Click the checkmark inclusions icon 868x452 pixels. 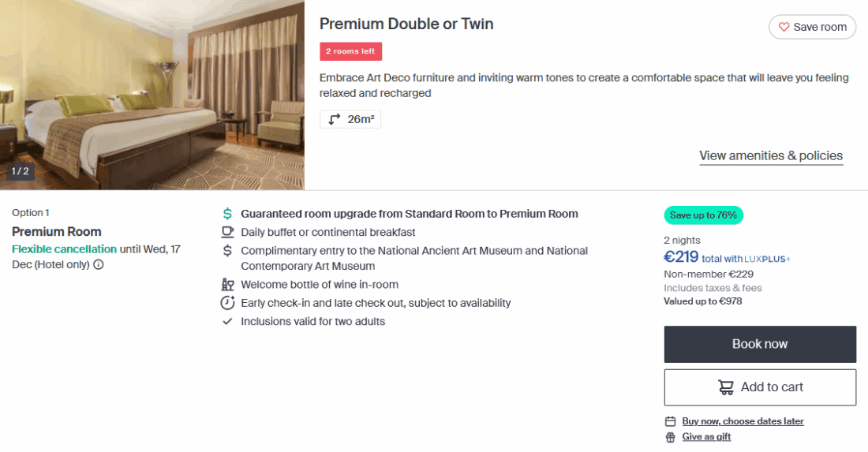click(x=227, y=321)
